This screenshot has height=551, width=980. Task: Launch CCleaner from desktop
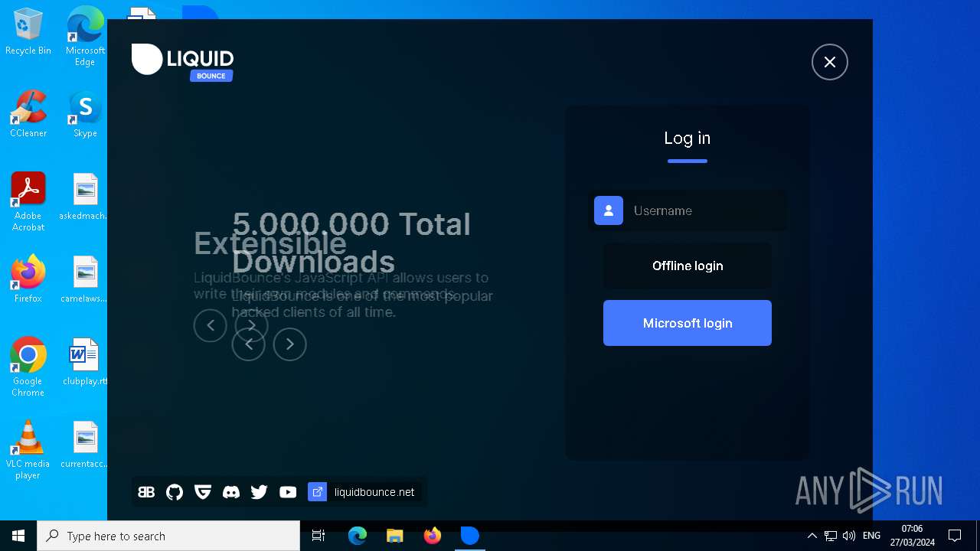(28, 114)
